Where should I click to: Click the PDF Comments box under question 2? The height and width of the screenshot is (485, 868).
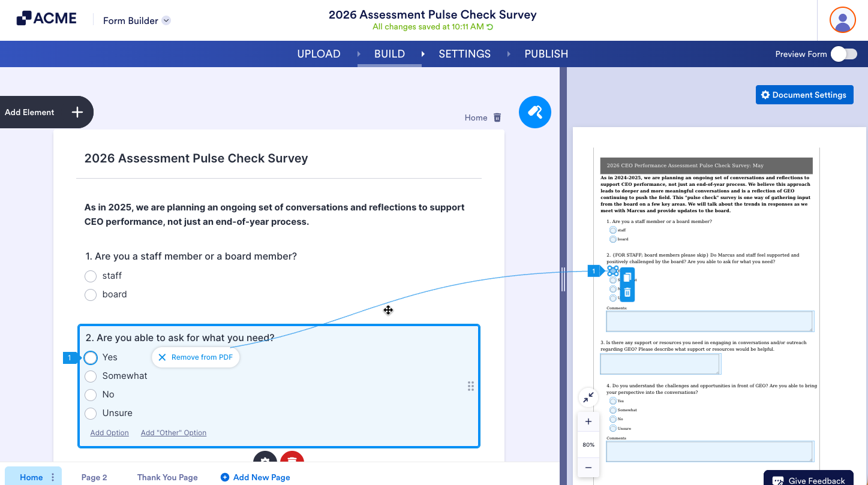click(710, 321)
